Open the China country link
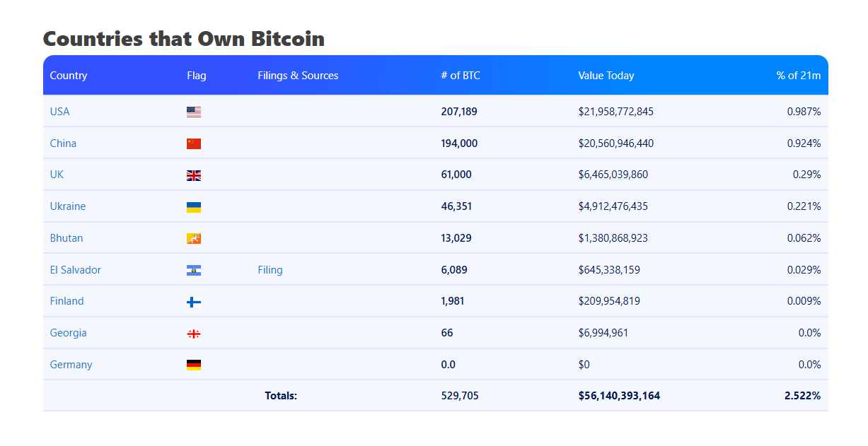 [63, 143]
